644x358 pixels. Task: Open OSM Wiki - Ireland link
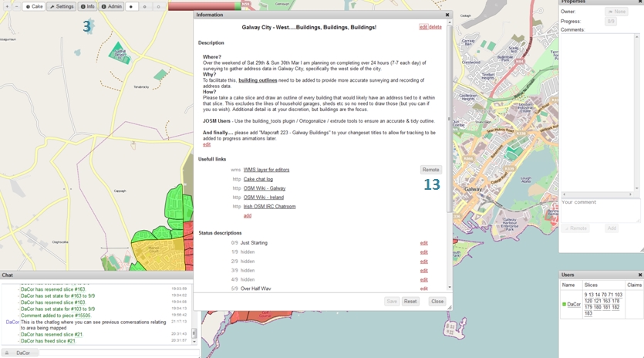pyautogui.click(x=263, y=198)
